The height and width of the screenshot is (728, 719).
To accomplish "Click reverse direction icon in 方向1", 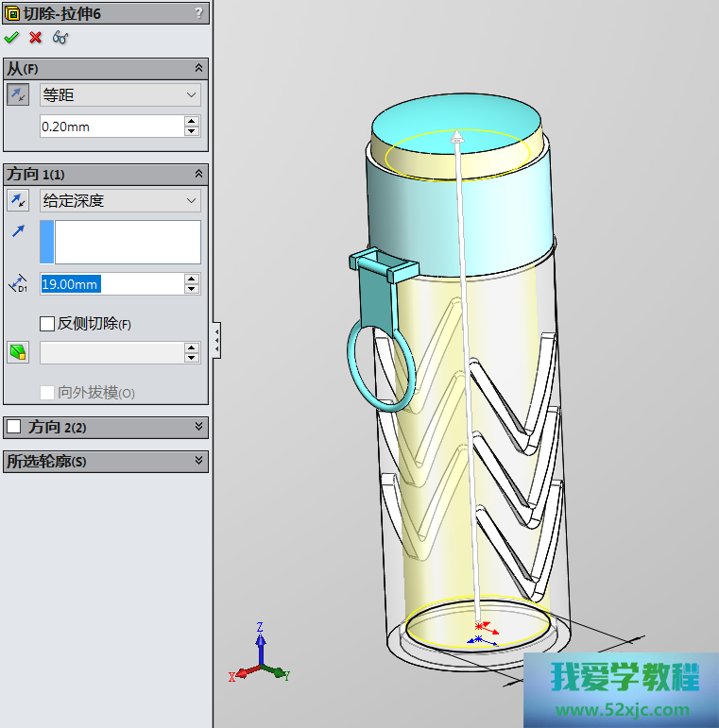I will coord(18,200).
